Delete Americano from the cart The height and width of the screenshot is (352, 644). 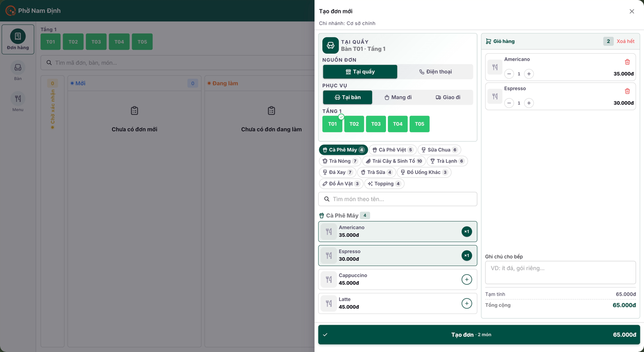627,62
